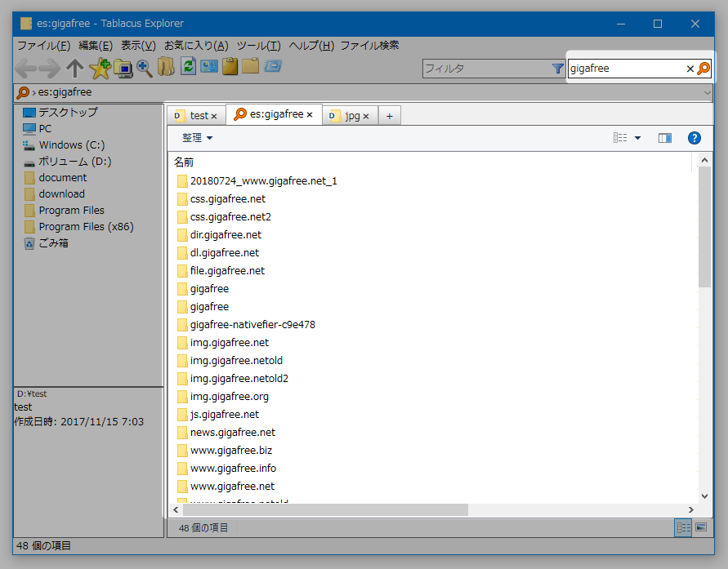This screenshot has height=569, width=728.
Task: Refresh the view with green arrows icon
Action: tap(188, 66)
